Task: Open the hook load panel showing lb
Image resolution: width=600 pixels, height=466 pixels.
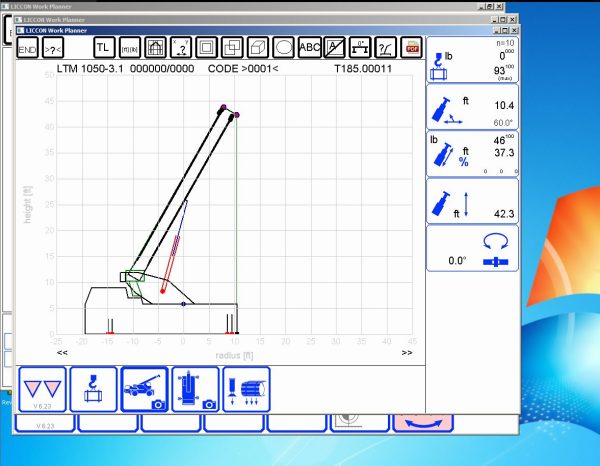Action: (x=473, y=60)
